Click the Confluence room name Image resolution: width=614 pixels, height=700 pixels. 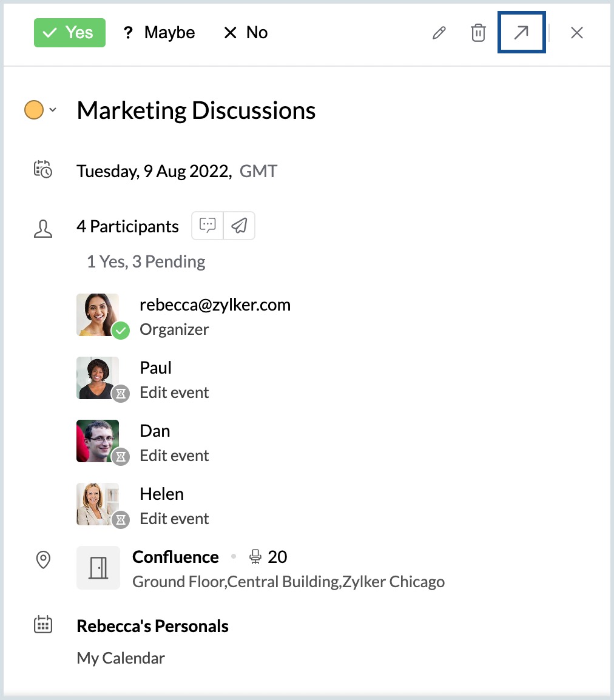[x=175, y=557]
